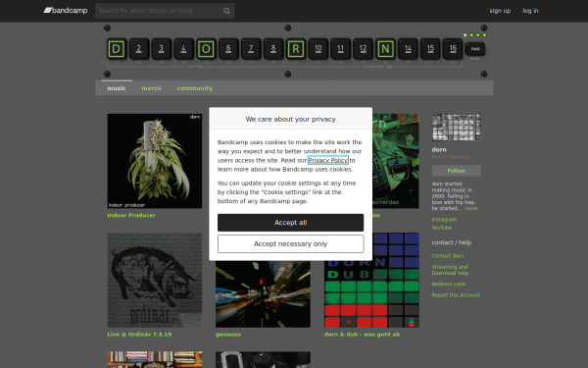Open dorn's YouTube link
The width and height of the screenshot is (588, 368).
tap(442, 228)
